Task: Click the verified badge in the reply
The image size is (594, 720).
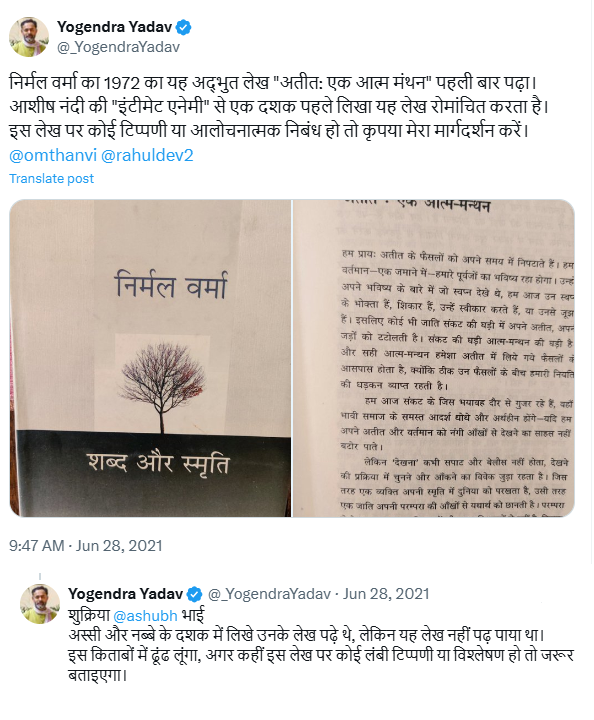Action: (x=195, y=594)
